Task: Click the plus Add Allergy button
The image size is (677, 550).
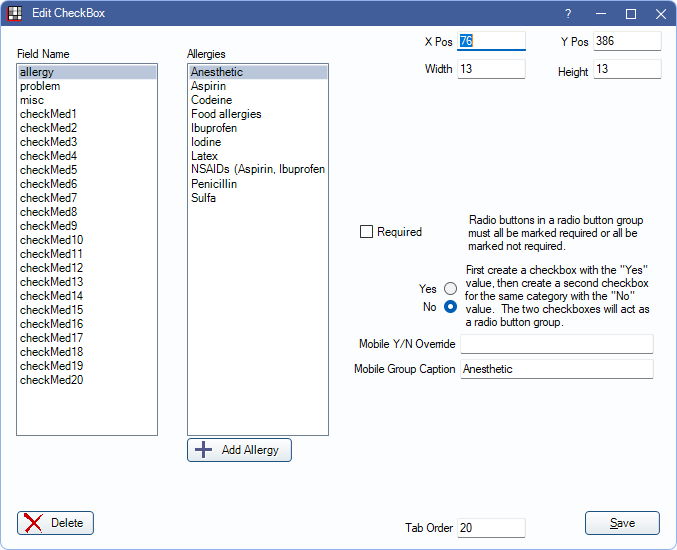Action: coord(239,450)
